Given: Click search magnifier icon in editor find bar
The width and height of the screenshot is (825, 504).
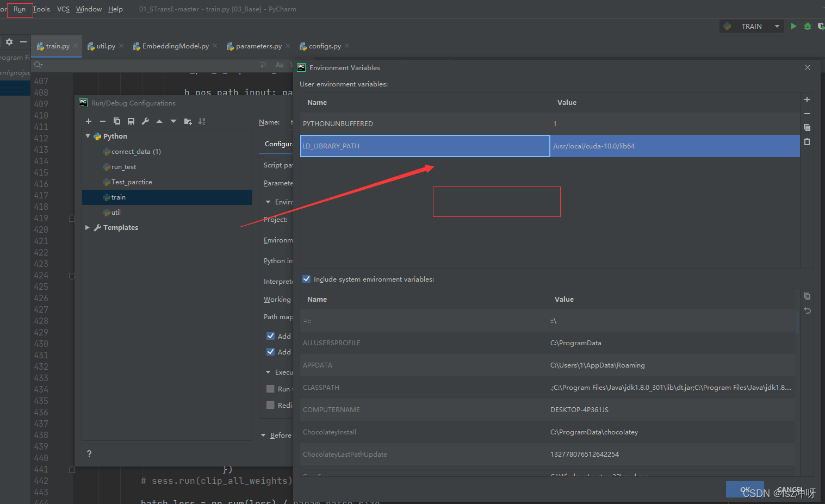Looking at the screenshot, I should (x=38, y=65).
